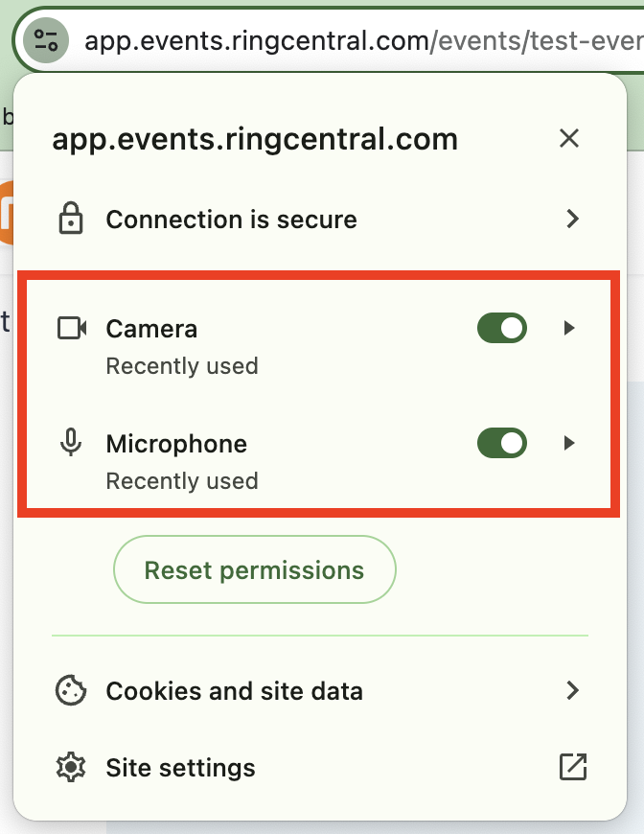Expand Connection is secure chevron

(x=572, y=220)
